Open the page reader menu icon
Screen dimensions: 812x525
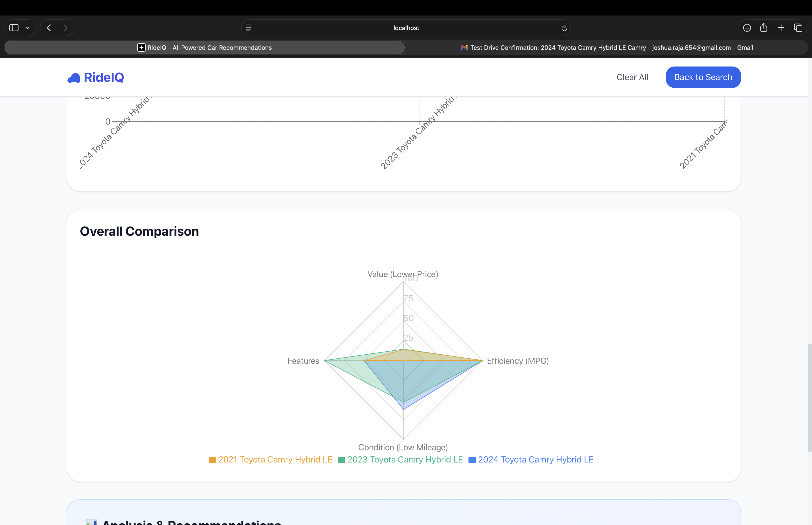pos(248,28)
